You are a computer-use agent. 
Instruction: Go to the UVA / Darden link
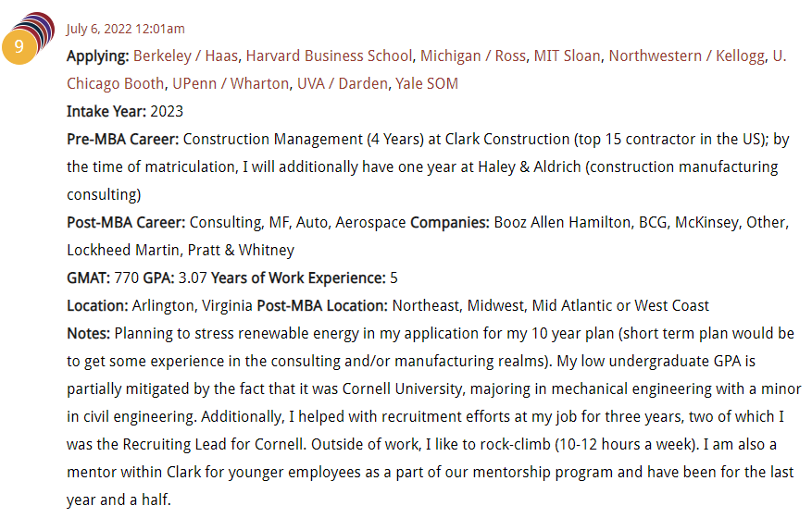[343, 84]
